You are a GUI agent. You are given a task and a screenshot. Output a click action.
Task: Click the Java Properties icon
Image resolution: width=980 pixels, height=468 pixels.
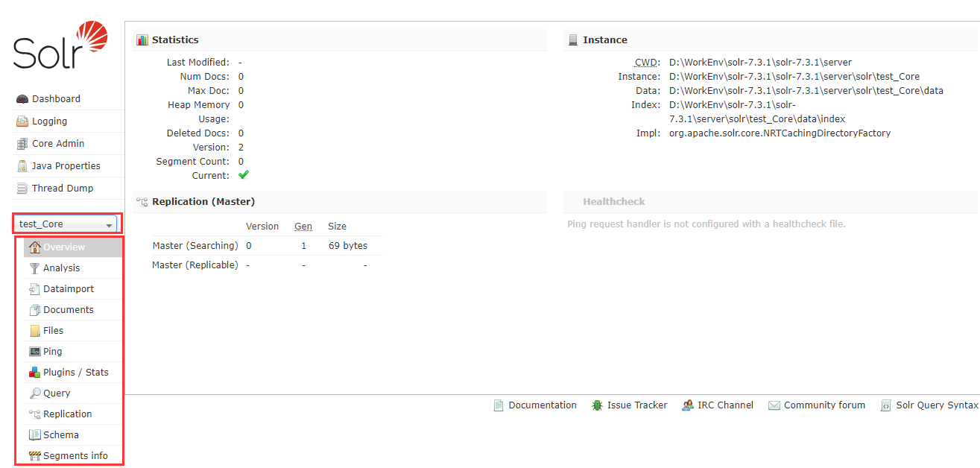pyautogui.click(x=22, y=166)
